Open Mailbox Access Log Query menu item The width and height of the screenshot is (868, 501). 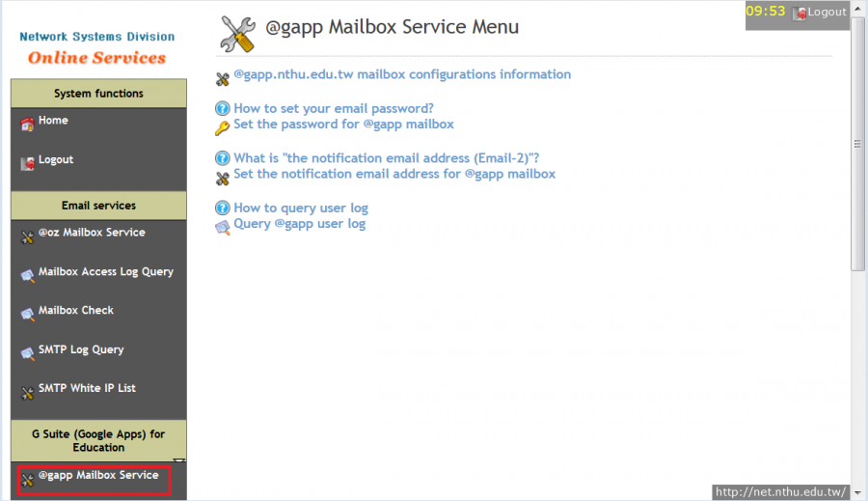click(x=105, y=272)
